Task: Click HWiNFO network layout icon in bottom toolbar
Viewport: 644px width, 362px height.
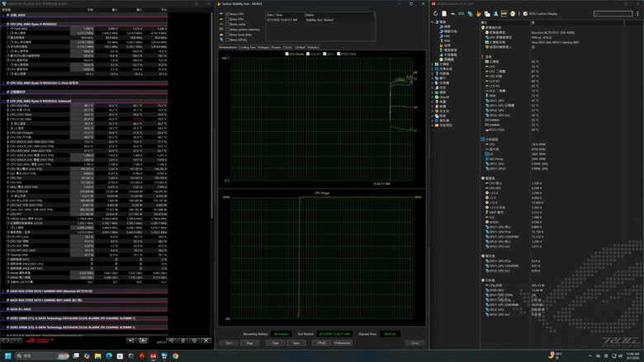Action: click(131, 341)
